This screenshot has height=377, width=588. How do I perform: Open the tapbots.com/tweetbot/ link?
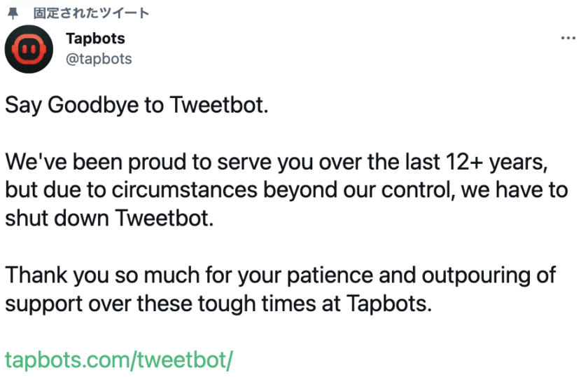[119, 359]
